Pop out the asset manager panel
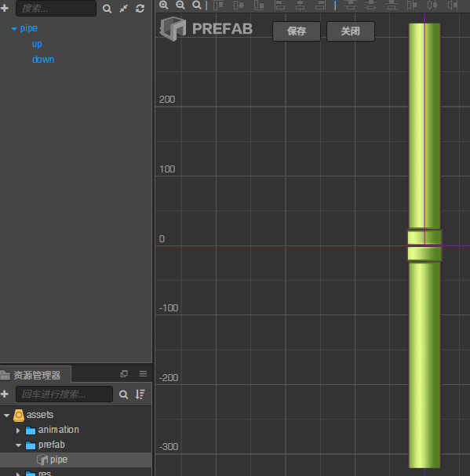This screenshot has width=470, height=476. tap(124, 374)
